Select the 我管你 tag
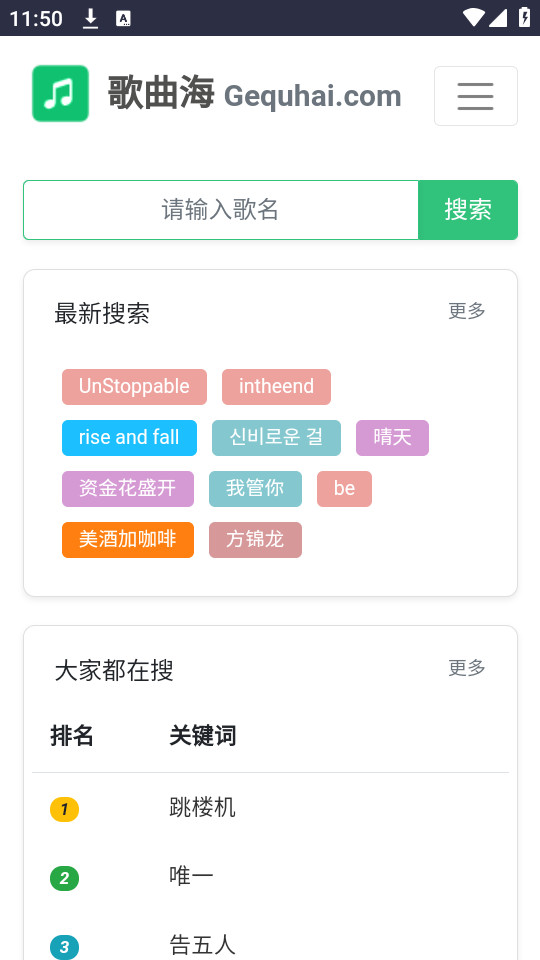 255,489
